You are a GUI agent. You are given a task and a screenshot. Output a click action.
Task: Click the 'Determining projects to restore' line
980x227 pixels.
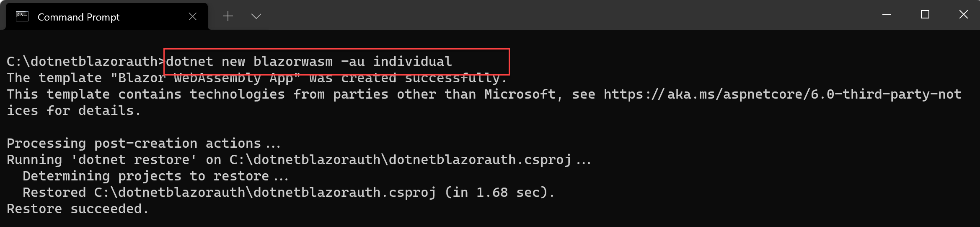point(155,176)
